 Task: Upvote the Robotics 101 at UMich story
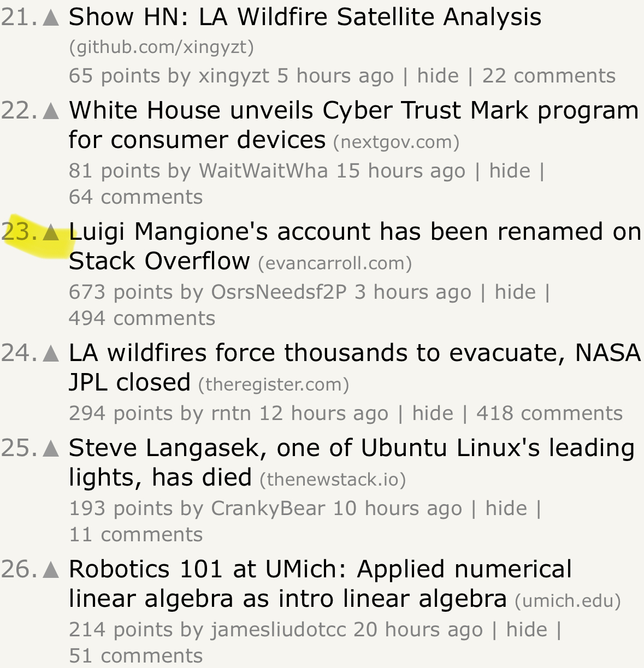[51, 570]
